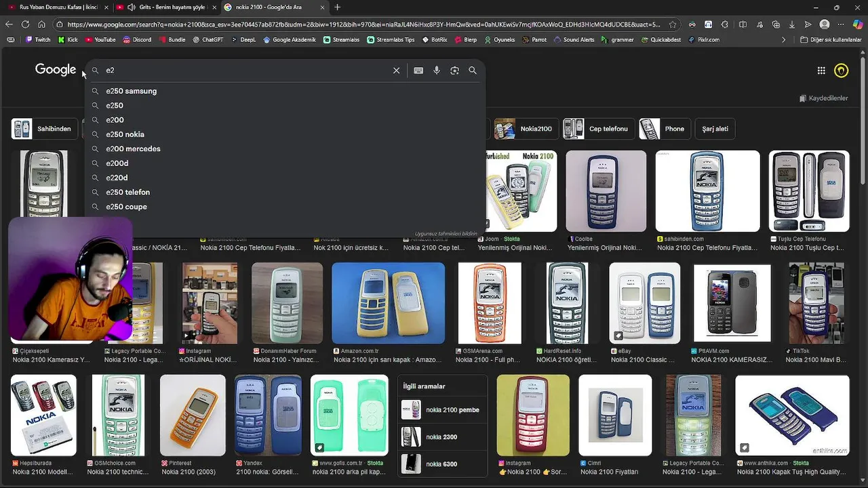Image resolution: width=868 pixels, height=488 pixels.
Task: Open the GSMArena.com orange Nokia image
Action: 490,303
